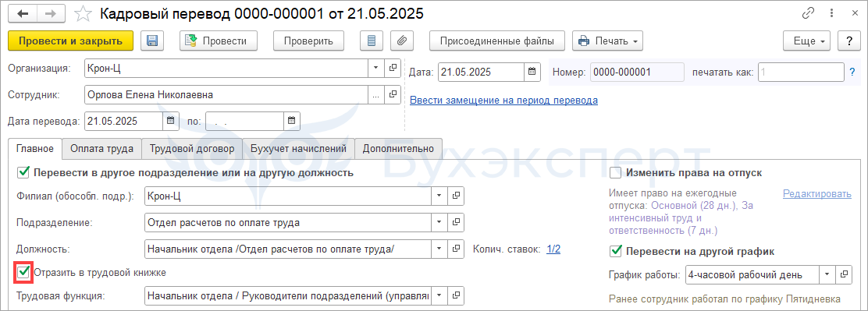Expand the Подразделение dropdown
This screenshot has height=311, width=868.
[439, 222]
